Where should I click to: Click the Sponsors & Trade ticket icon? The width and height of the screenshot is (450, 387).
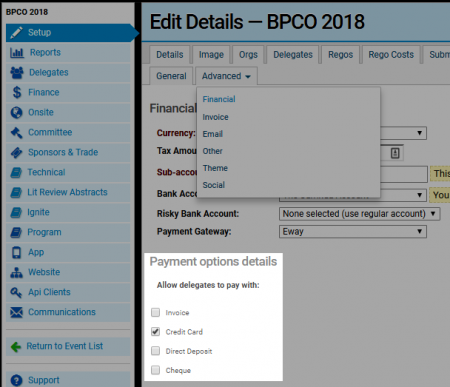(x=16, y=152)
